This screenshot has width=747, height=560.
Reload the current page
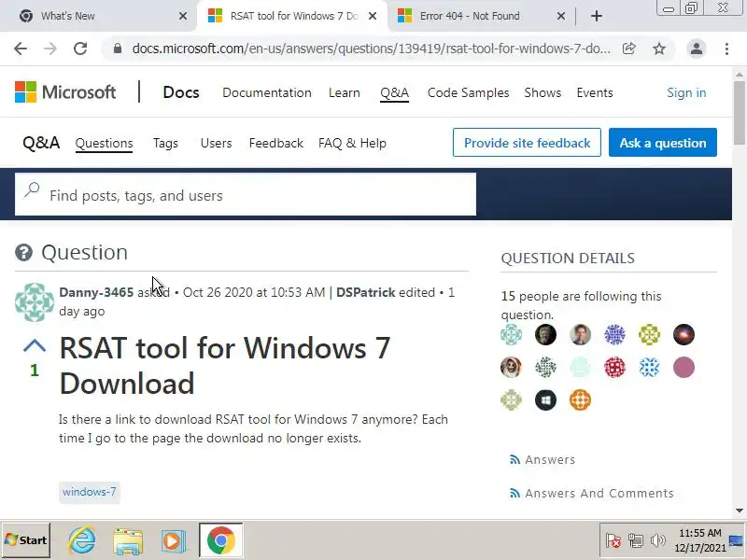click(80, 49)
